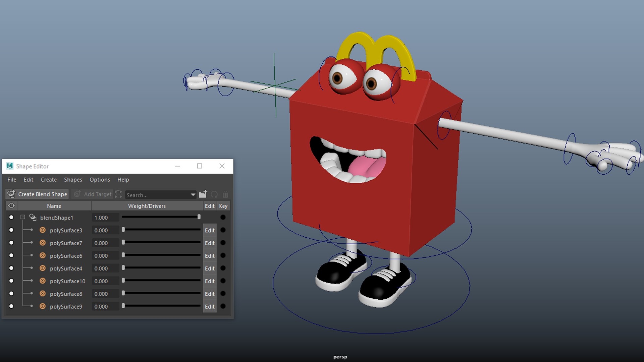The image size is (644, 362).
Task: Click the Create Blend Shape button
Action: 37,194
